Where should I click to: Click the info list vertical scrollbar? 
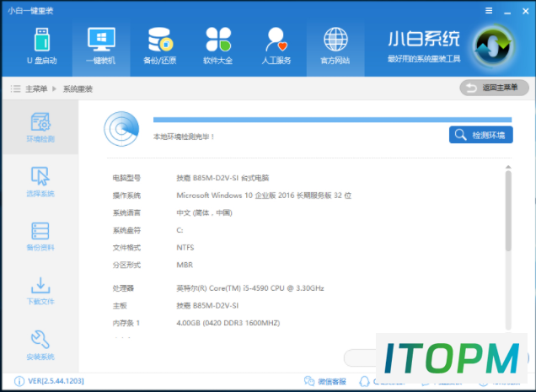[508, 211]
